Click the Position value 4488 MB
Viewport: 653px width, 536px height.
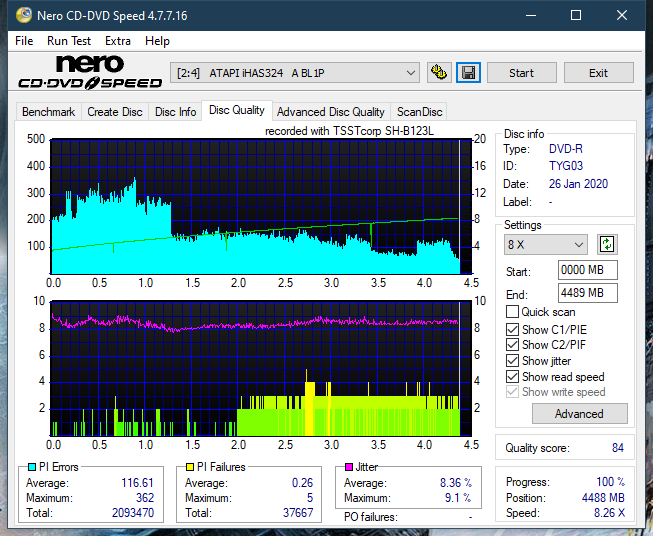pyautogui.click(x=603, y=498)
